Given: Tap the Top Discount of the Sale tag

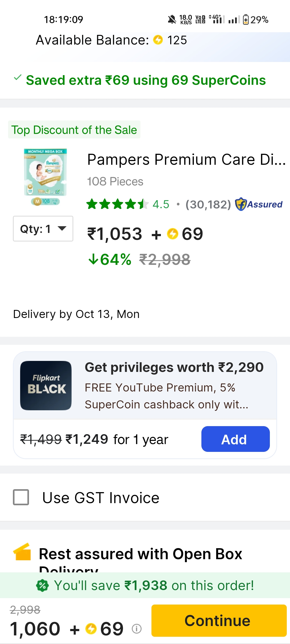Looking at the screenshot, I should click(74, 130).
